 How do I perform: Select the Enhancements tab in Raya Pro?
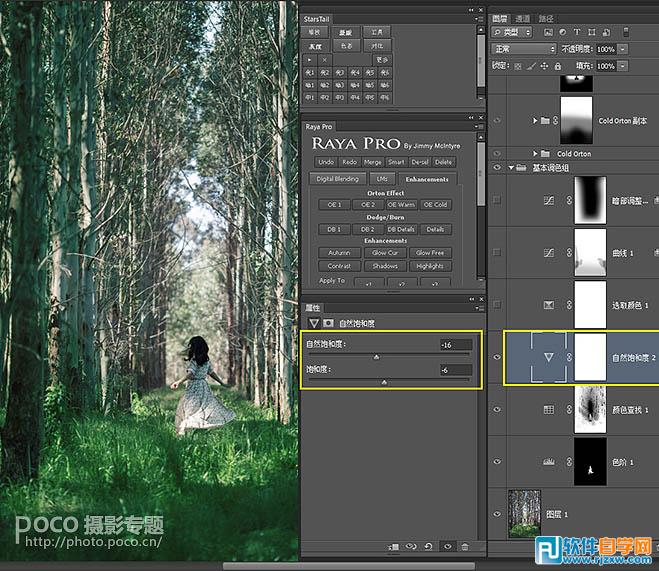coord(427,179)
